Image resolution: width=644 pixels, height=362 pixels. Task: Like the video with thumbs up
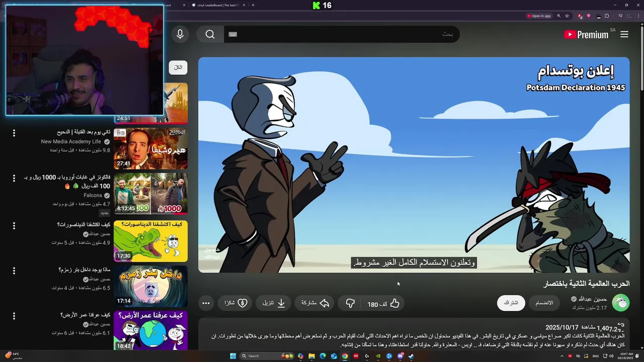(x=383, y=303)
